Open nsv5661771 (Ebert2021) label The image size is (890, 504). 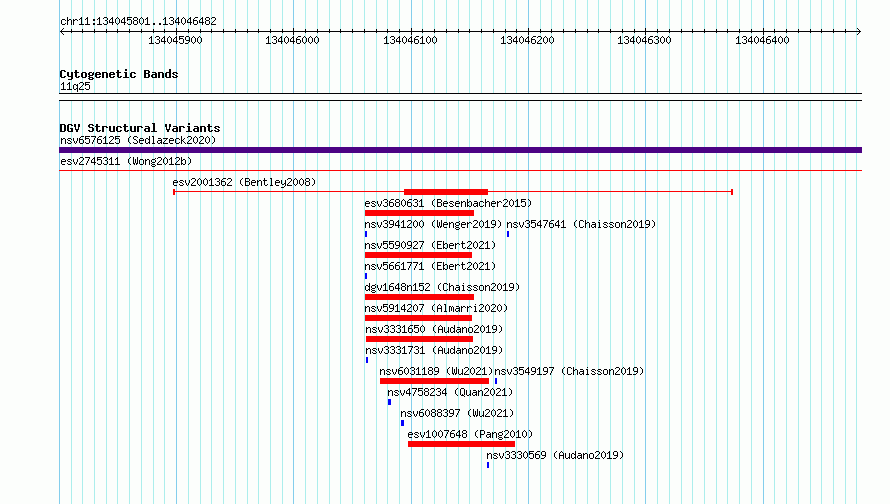(430, 266)
